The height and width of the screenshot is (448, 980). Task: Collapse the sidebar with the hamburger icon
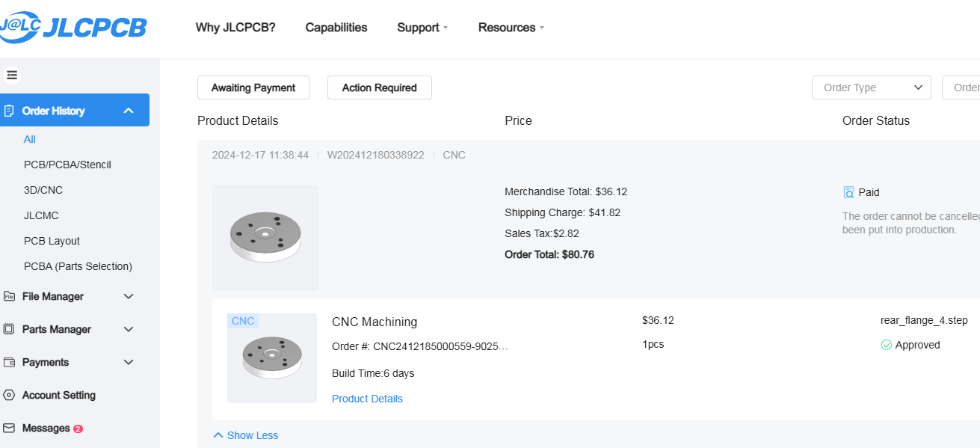coord(12,75)
